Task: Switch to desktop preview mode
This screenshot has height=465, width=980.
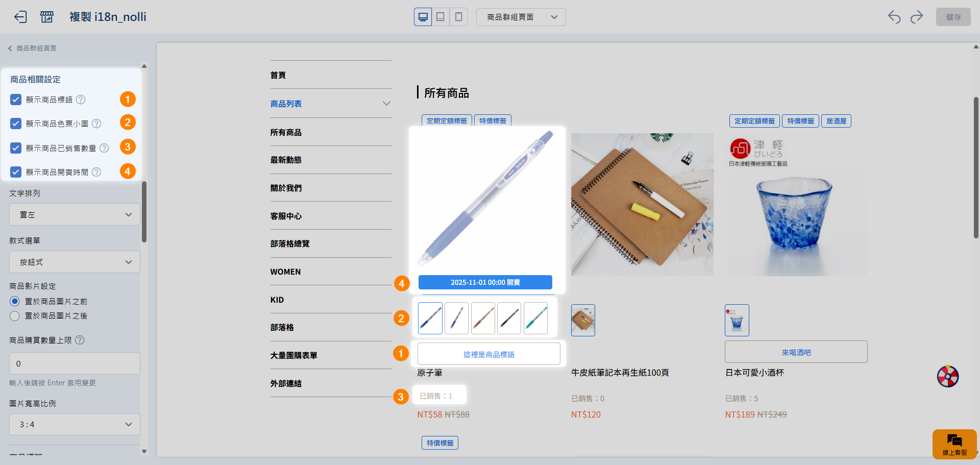Action: point(423,17)
